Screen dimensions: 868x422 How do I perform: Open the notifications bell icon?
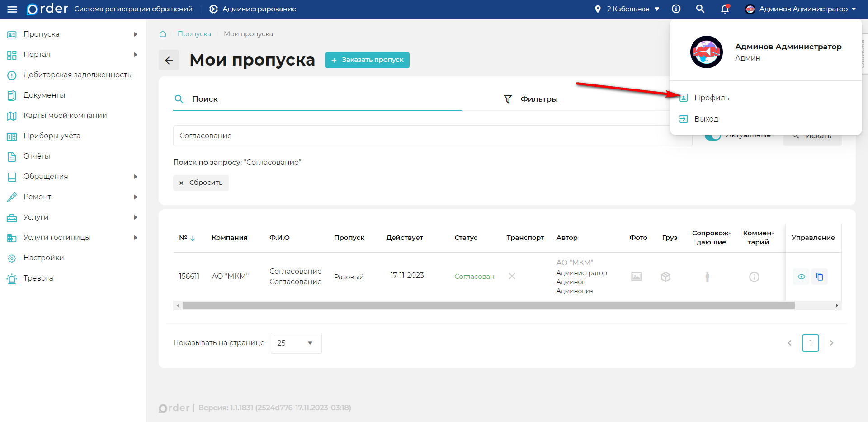725,9
